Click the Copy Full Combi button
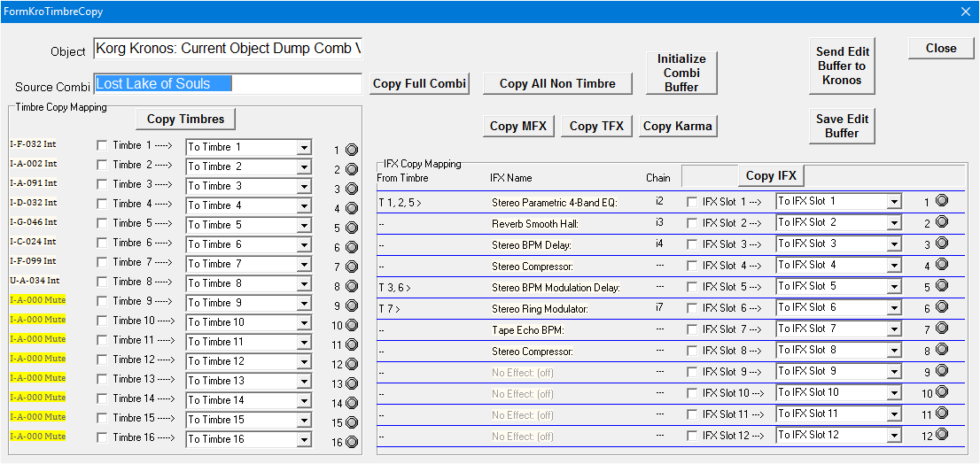Viewport: 980px width, 464px height. (419, 84)
